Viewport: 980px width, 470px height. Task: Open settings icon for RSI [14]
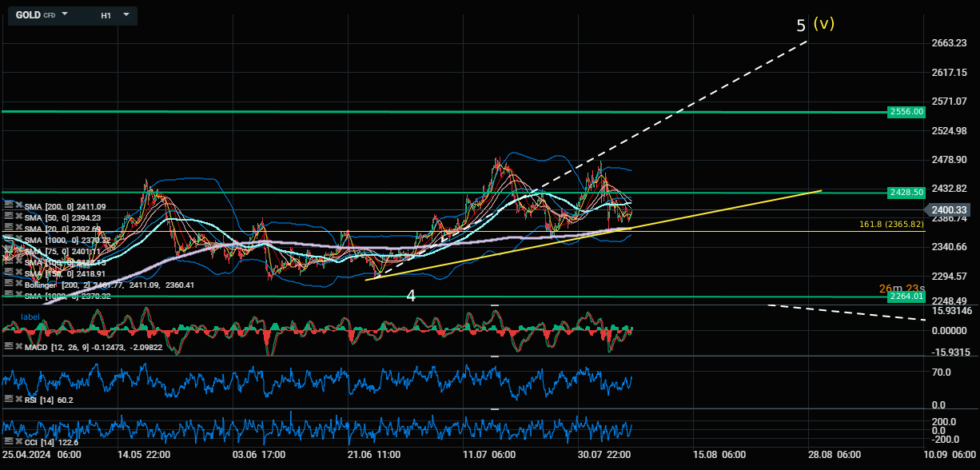pos(8,399)
